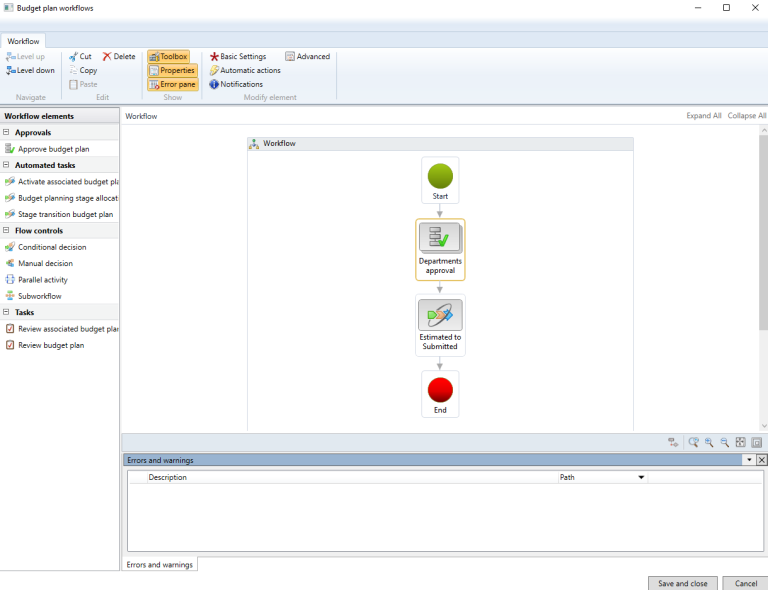The width and height of the screenshot is (768, 590).
Task: Select the green Start node
Action: coord(440,180)
